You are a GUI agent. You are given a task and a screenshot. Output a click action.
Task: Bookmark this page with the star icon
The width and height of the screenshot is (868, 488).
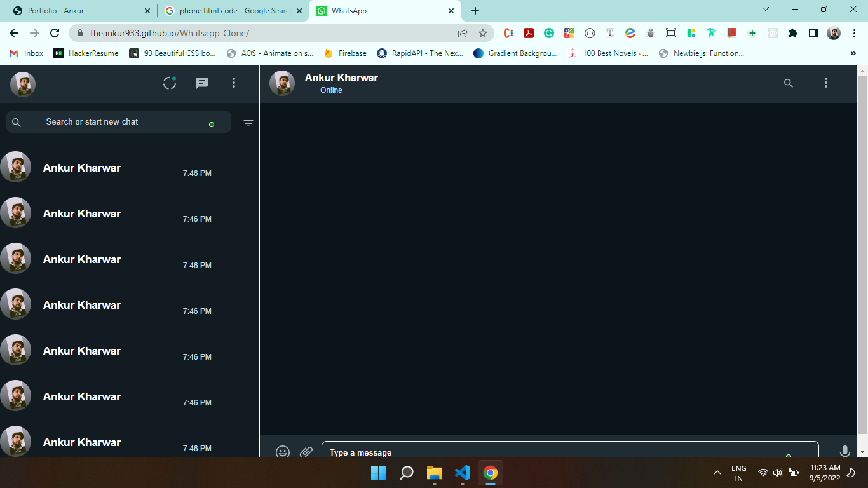[483, 33]
